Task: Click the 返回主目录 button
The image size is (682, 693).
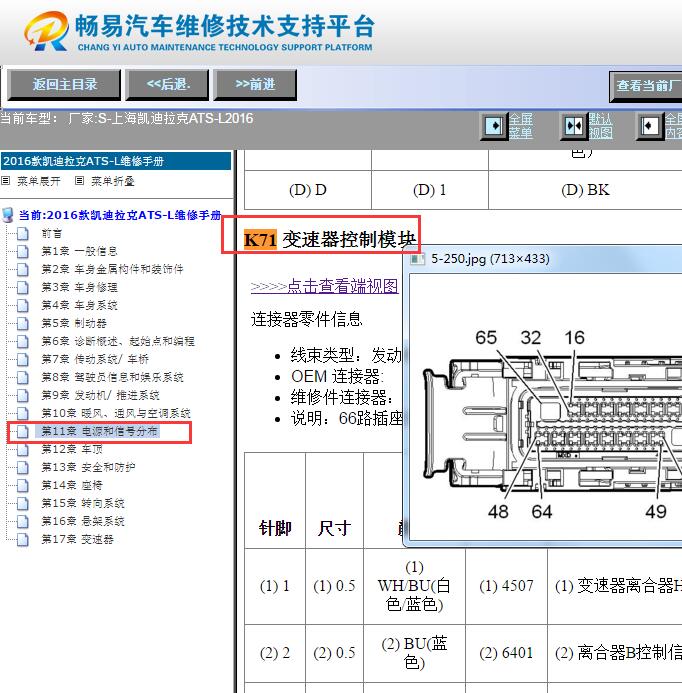Action: pos(64,85)
